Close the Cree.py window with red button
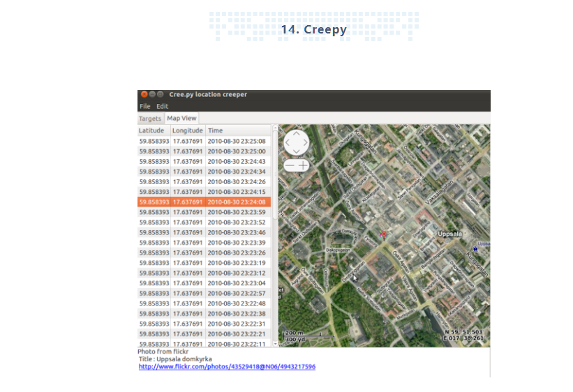 [x=144, y=94]
